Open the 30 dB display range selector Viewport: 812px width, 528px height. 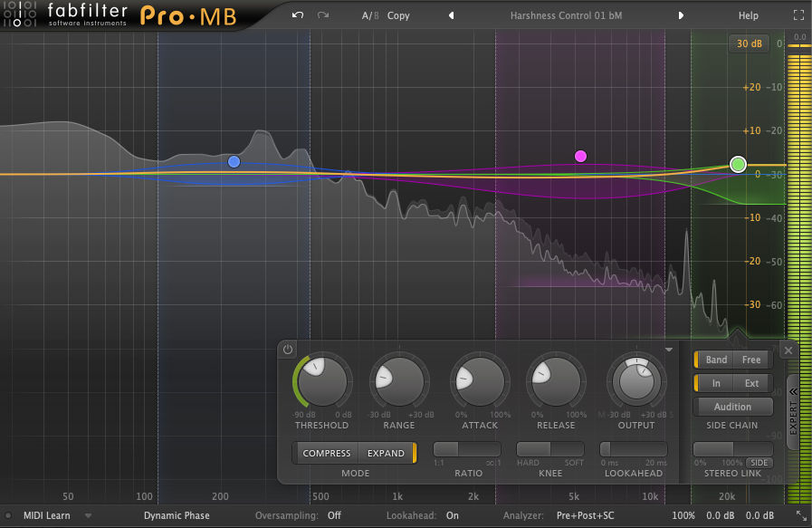(x=750, y=43)
